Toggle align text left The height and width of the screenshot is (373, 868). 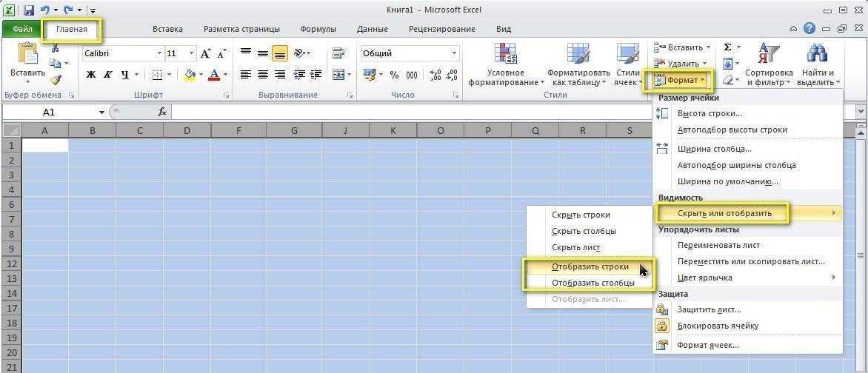[x=246, y=74]
